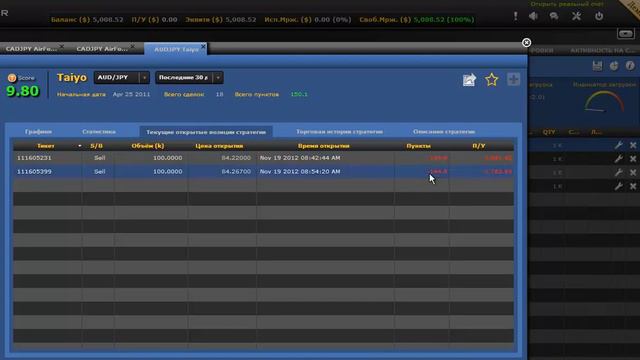Select ticket 111605231 cell
Screen dimensions: 640x360
tap(47, 158)
